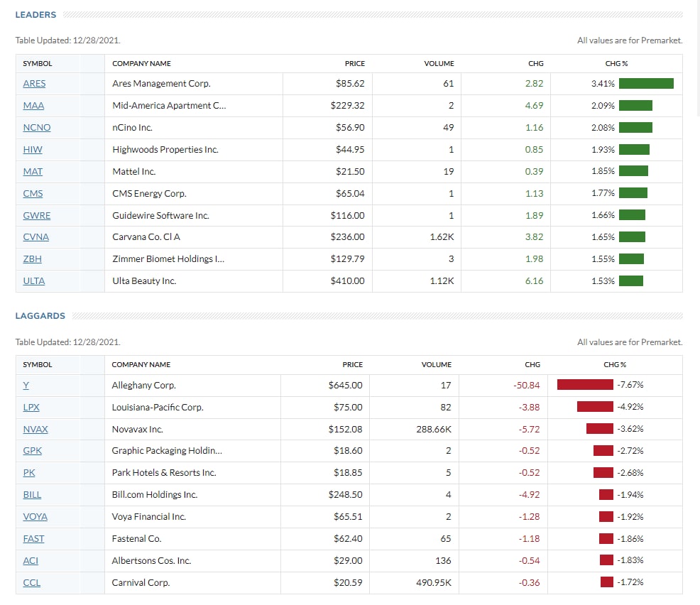Select the BILL symbol link

point(32,495)
